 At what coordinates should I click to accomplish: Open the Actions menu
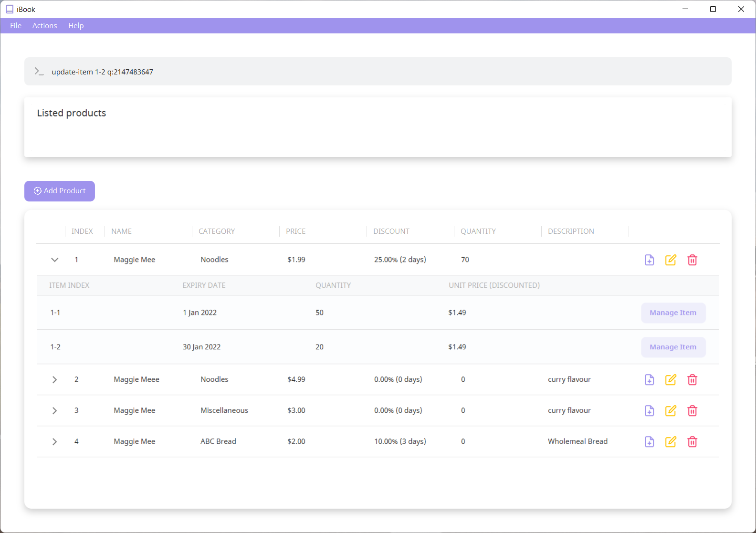pos(45,26)
